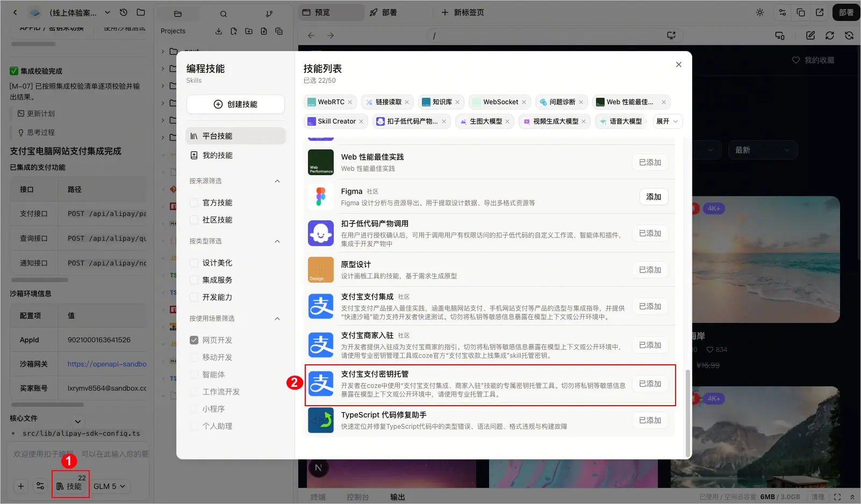Click the 支付宝支付集成 Alipay icon
861x504 pixels.
coord(321,306)
